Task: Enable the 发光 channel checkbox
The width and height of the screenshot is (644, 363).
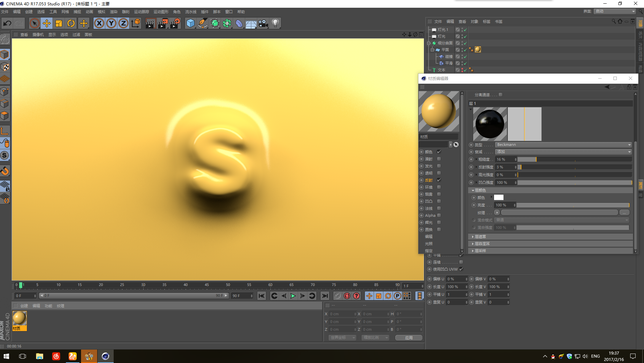Action: pyautogui.click(x=439, y=166)
